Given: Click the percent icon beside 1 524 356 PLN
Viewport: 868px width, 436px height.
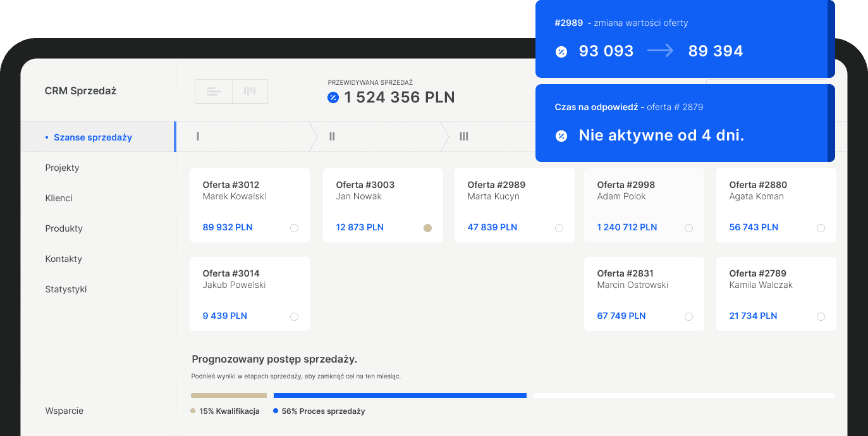Looking at the screenshot, I should 333,97.
